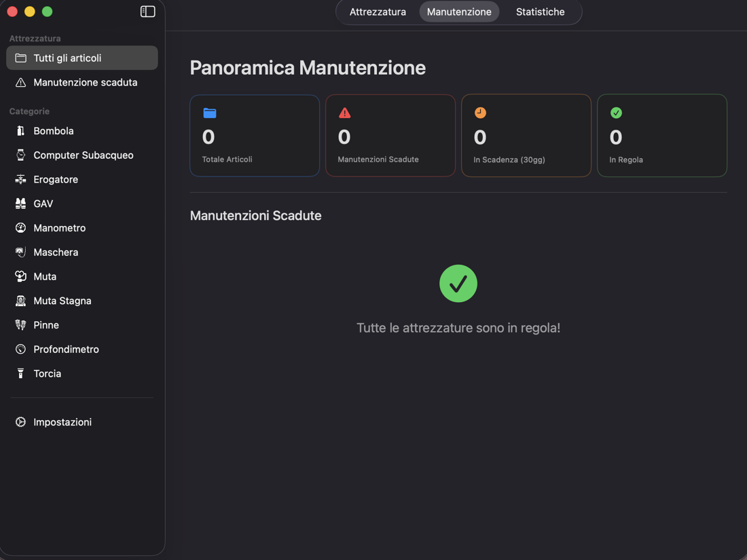
Task: Click the In Scadenza (30gg) label
Action: pos(509,160)
